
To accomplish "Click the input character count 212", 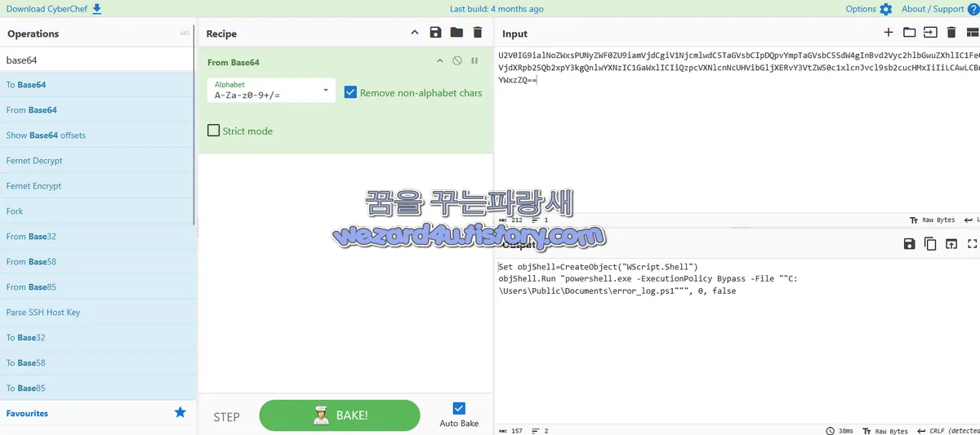I will [x=517, y=220].
